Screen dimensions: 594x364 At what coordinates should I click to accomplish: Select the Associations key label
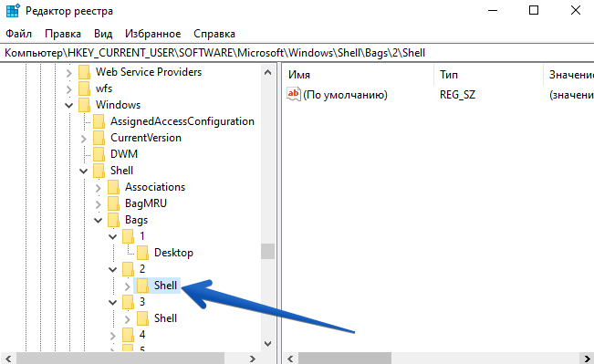[x=155, y=187]
